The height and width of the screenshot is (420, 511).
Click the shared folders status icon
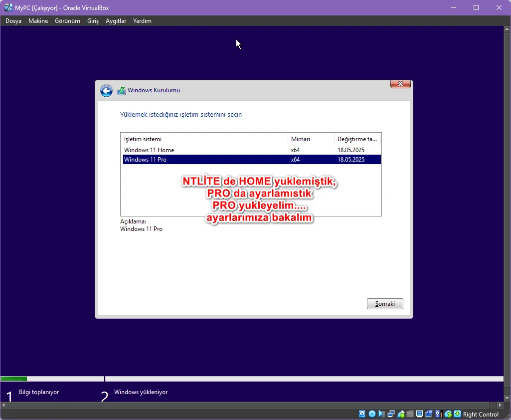410,414
